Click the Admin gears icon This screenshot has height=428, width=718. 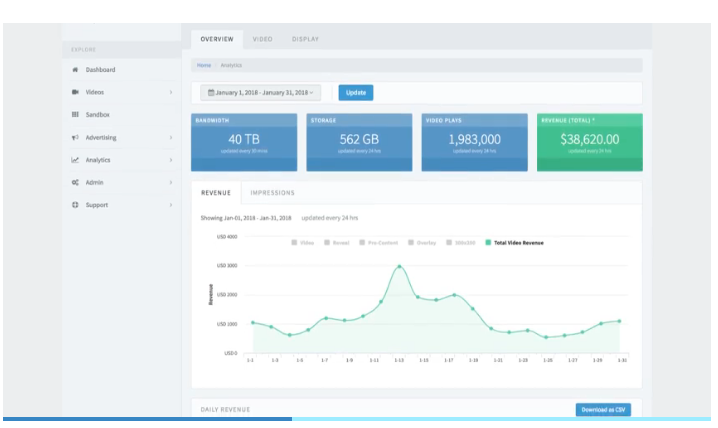[75, 183]
